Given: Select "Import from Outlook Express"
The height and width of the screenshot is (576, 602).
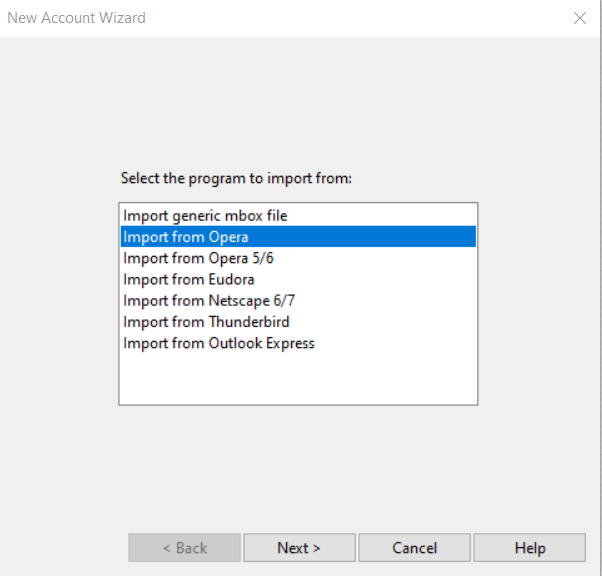Looking at the screenshot, I should 298,343.
